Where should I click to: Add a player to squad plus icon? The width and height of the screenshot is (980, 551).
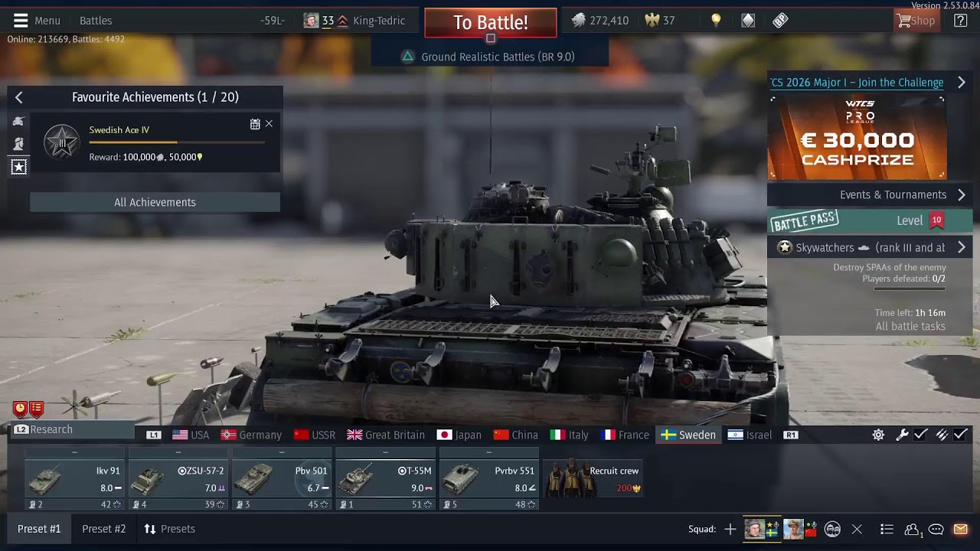[x=730, y=529]
